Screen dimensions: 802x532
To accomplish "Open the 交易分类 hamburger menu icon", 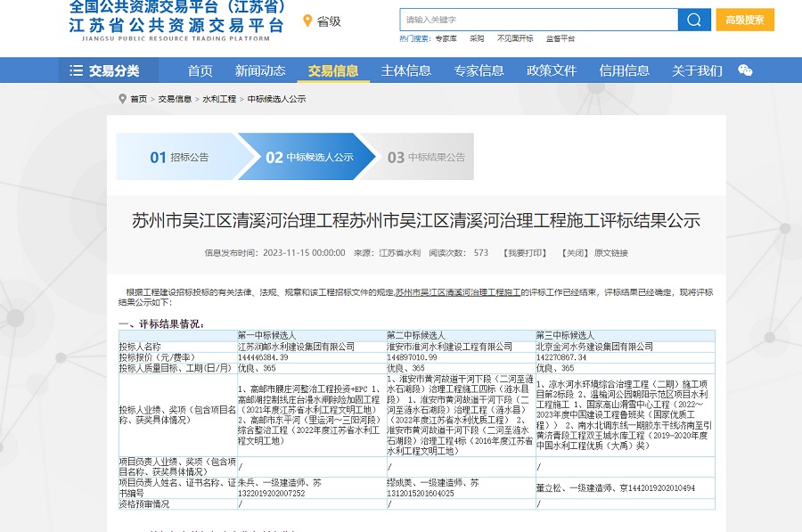I will coord(76,70).
